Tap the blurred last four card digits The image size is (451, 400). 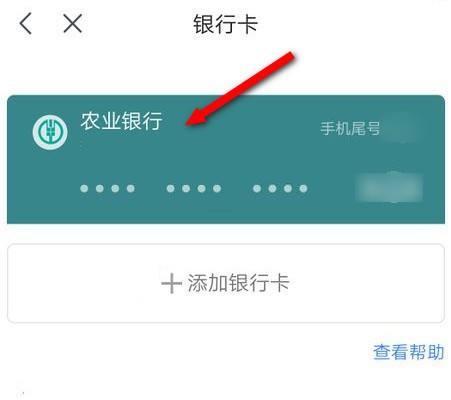tap(389, 187)
